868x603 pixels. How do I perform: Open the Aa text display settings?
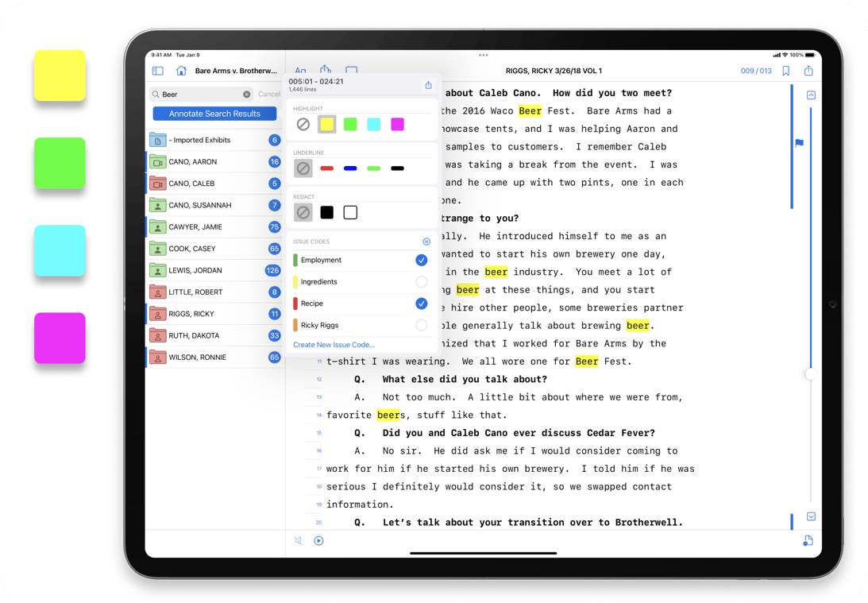(300, 71)
